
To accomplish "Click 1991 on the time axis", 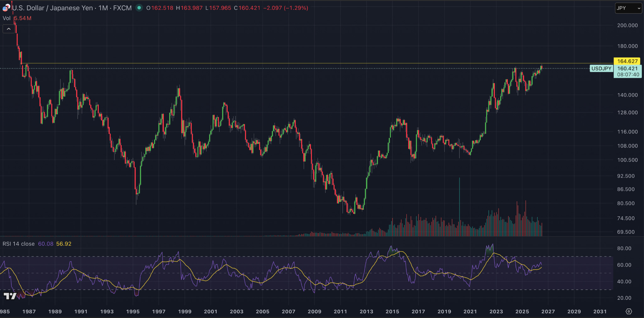I will click(81, 311).
